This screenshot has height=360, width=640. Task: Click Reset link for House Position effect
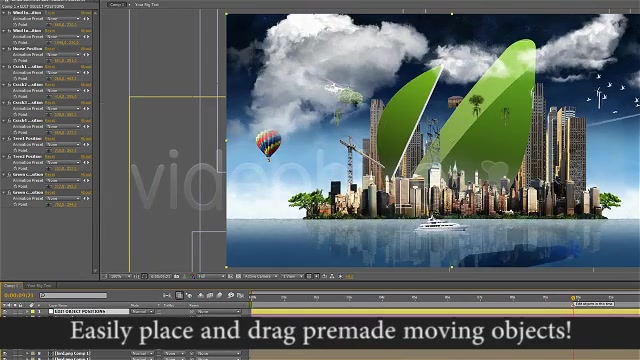tap(50, 49)
